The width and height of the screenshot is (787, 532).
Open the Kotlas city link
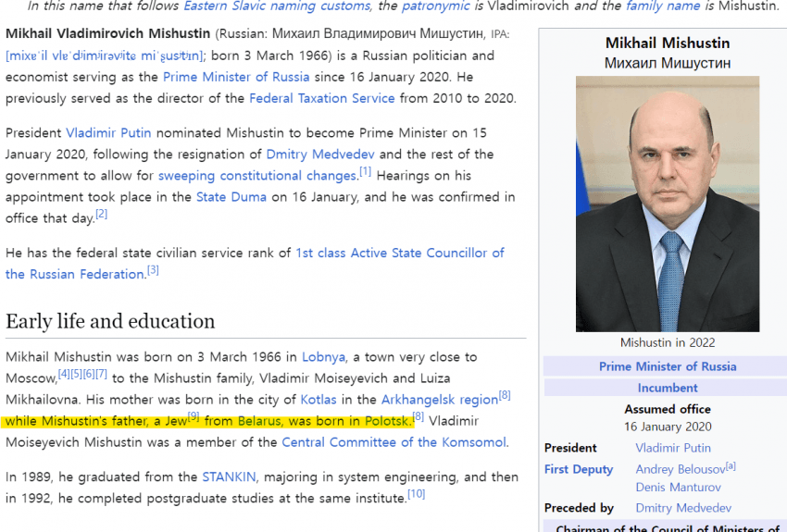319,400
